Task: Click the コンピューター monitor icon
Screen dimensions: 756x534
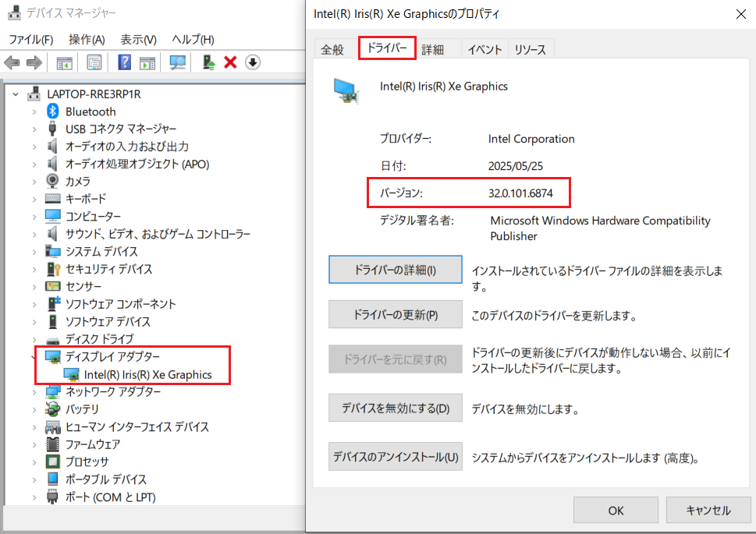Action: tap(52, 216)
